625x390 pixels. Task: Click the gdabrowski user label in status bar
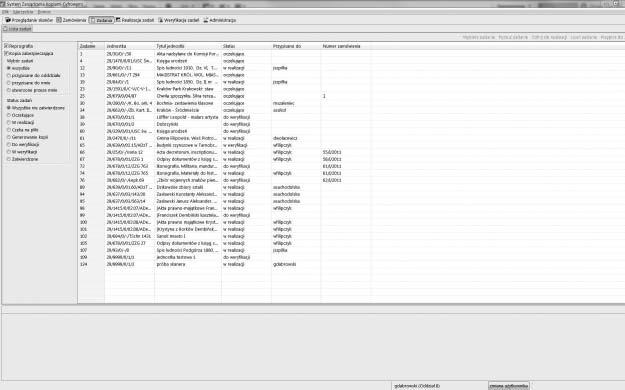point(417,386)
